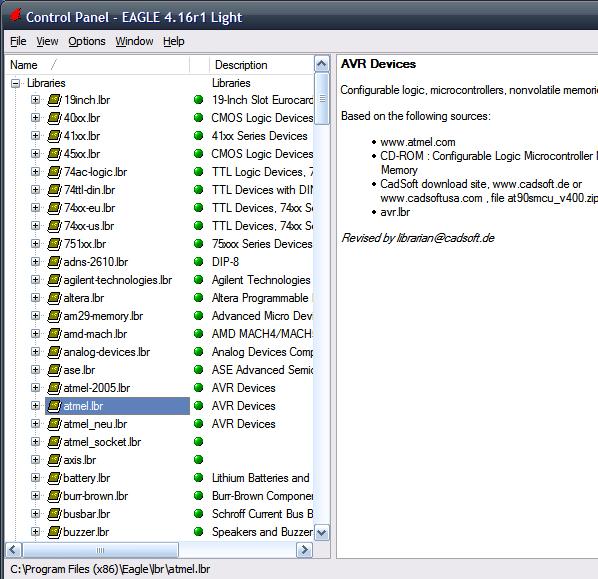Open the Window menu
Image resolution: width=598 pixels, height=579 pixels.
134,41
